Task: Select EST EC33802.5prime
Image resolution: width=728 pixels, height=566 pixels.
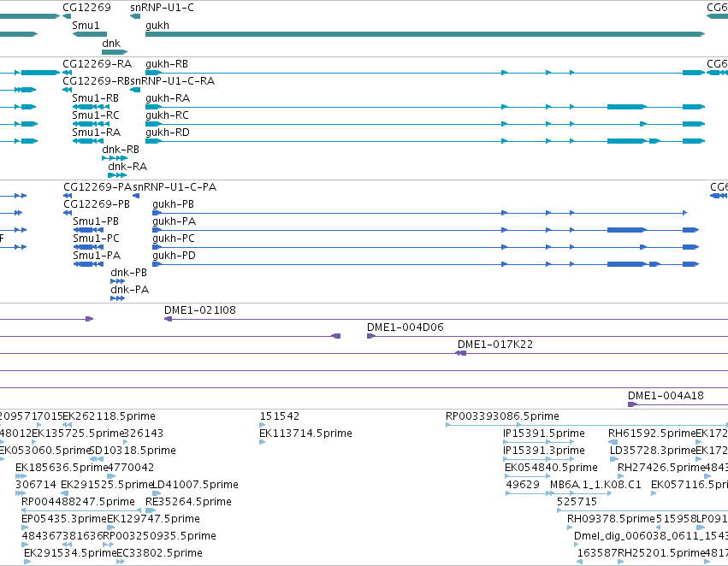Action: (121, 563)
